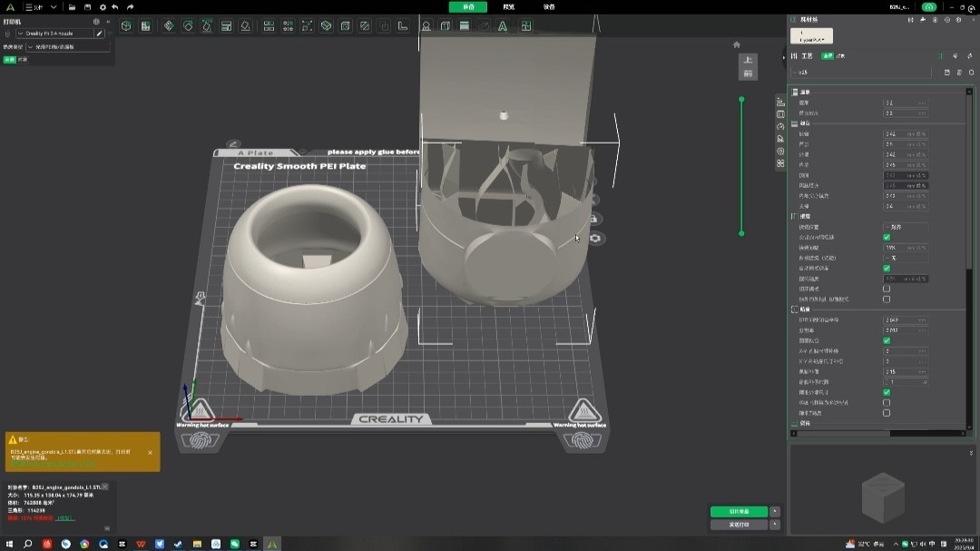Click the Send print button

pyautogui.click(x=739, y=525)
